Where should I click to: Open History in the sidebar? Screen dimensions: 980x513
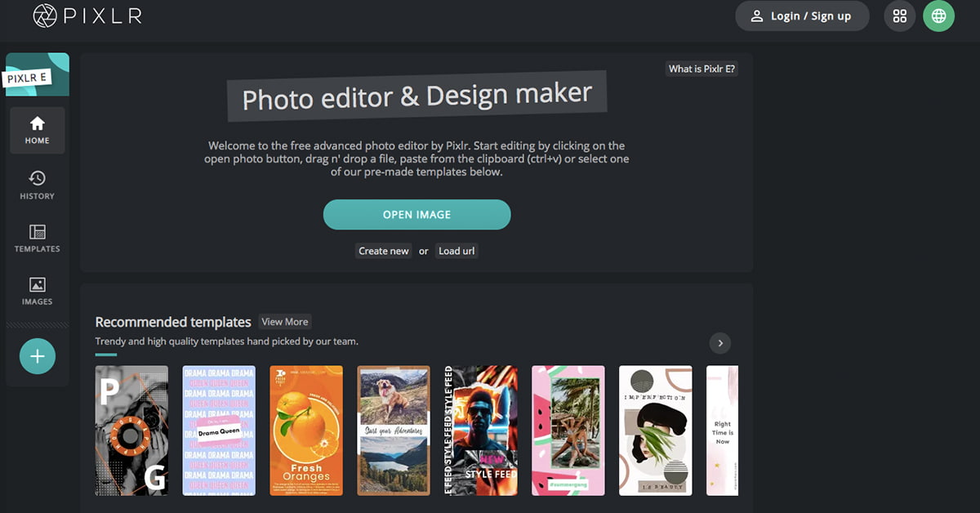pos(38,185)
